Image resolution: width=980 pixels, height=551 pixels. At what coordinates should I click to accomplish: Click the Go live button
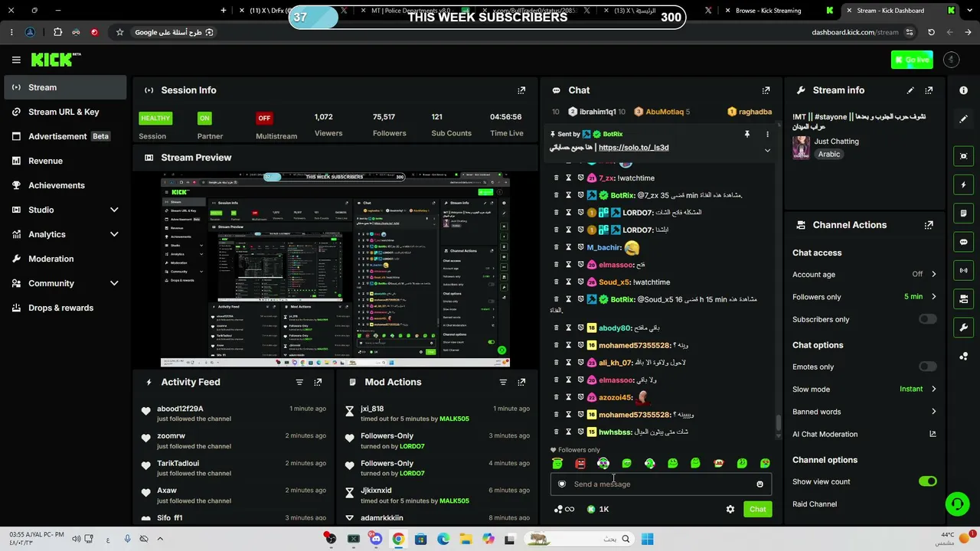point(912,60)
